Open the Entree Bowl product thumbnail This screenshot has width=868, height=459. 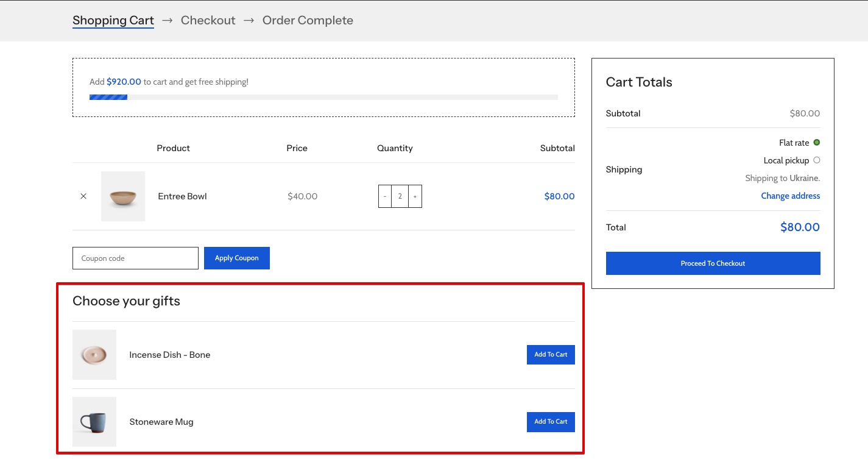click(x=123, y=196)
